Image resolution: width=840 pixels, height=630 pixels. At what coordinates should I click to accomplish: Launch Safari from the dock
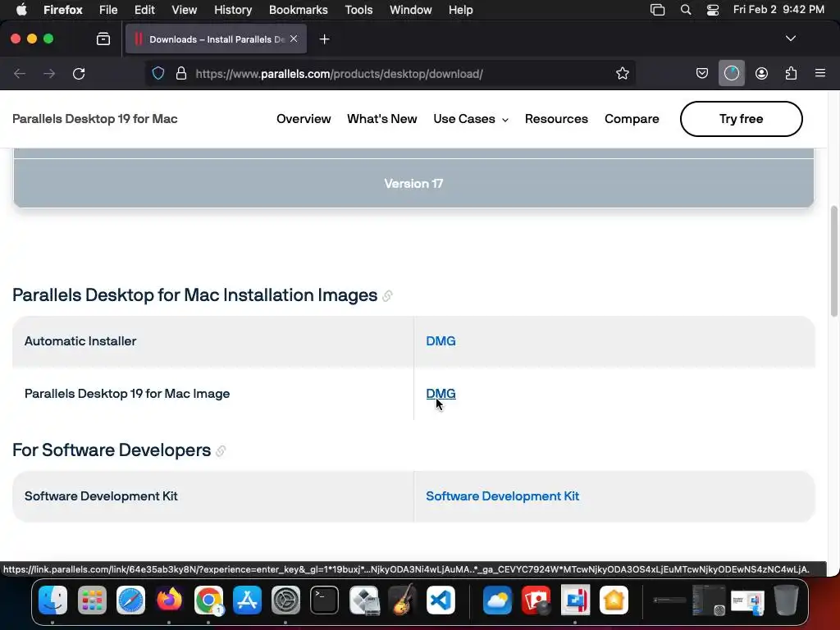[x=130, y=600]
